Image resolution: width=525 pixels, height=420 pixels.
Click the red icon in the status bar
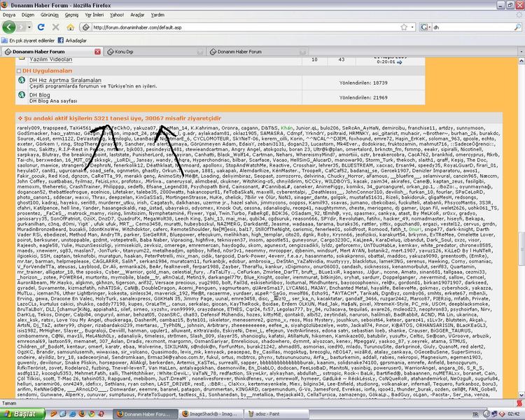click(x=519, y=403)
